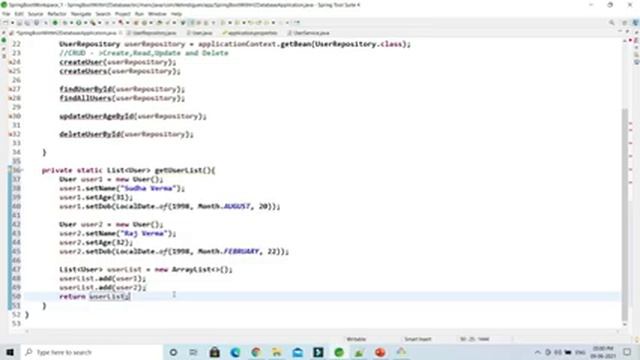
Task: Click the Open Perspective icon
Action: click(x=624, y=23)
